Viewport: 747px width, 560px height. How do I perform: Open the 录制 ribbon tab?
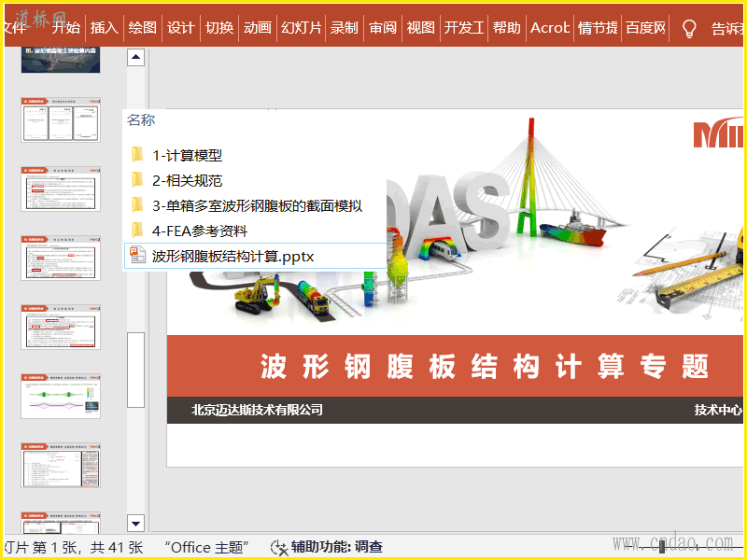point(344,28)
